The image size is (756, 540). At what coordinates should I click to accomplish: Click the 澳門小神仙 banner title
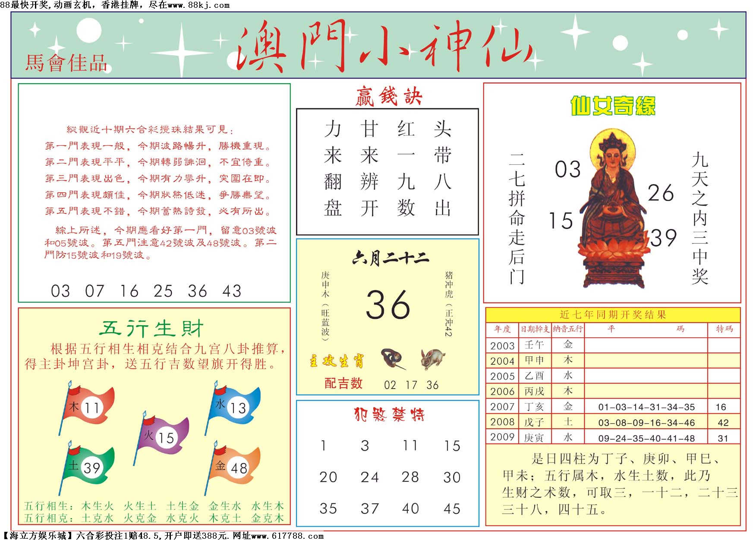(x=384, y=47)
